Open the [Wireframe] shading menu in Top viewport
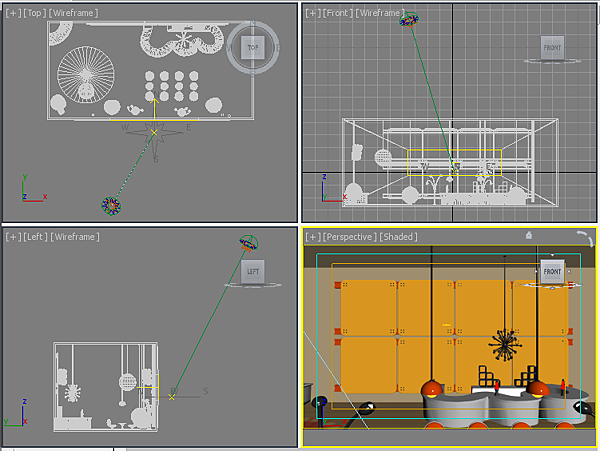Screen dimensions: 600x451 pos(73,13)
